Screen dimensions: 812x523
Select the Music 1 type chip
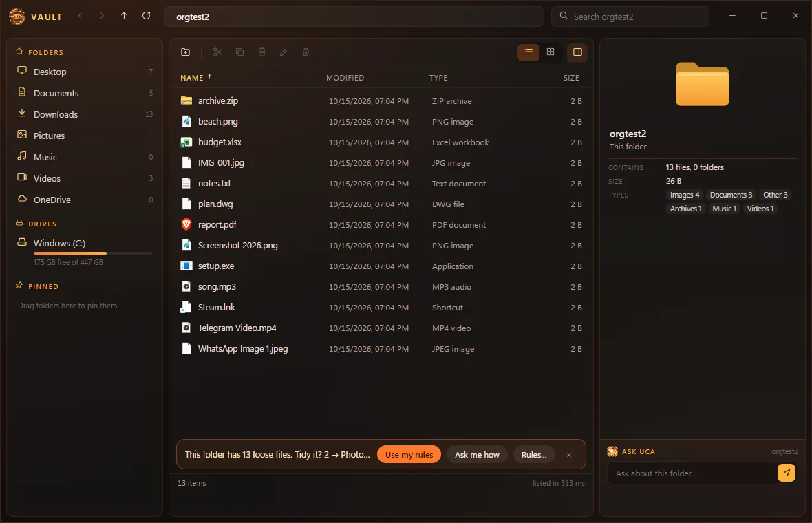pyautogui.click(x=724, y=208)
